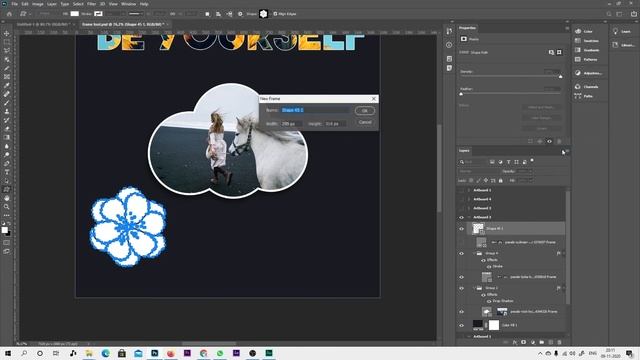Open path alignment icon in options bar
This screenshot has width=640, height=360.
coord(218,14)
